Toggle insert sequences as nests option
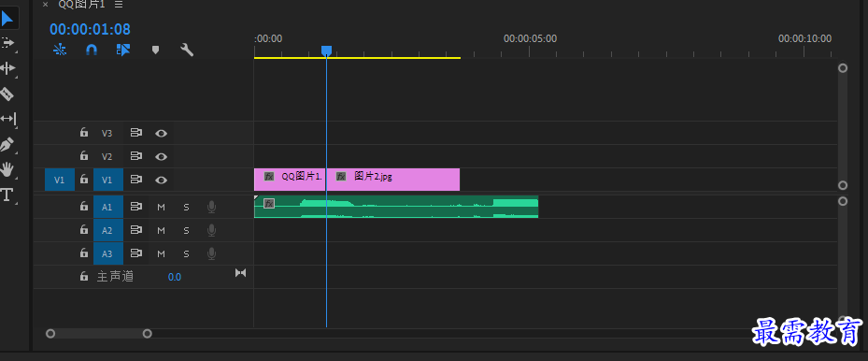This screenshot has height=361, width=868. coord(60,50)
